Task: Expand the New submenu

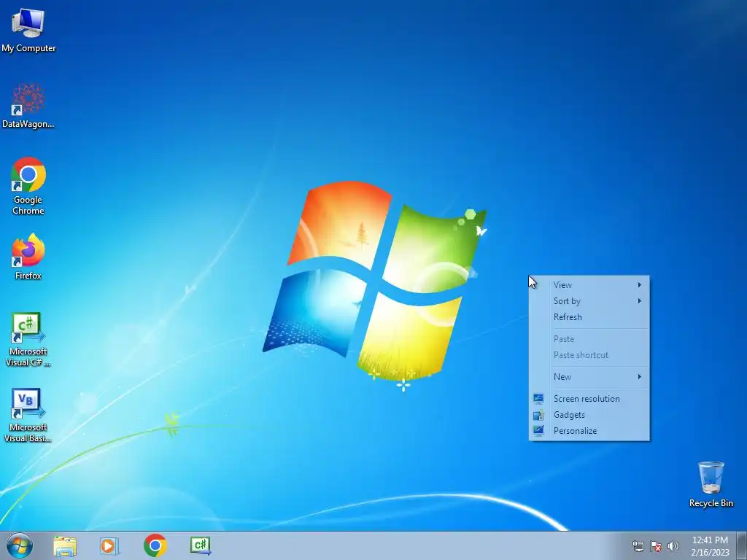Action: [x=589, y=377]
